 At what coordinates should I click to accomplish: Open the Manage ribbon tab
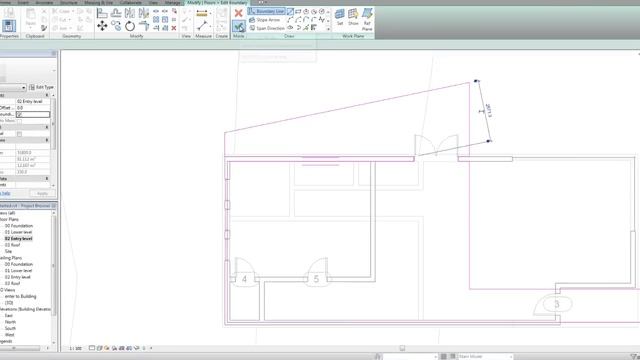(x=173, y=3)
